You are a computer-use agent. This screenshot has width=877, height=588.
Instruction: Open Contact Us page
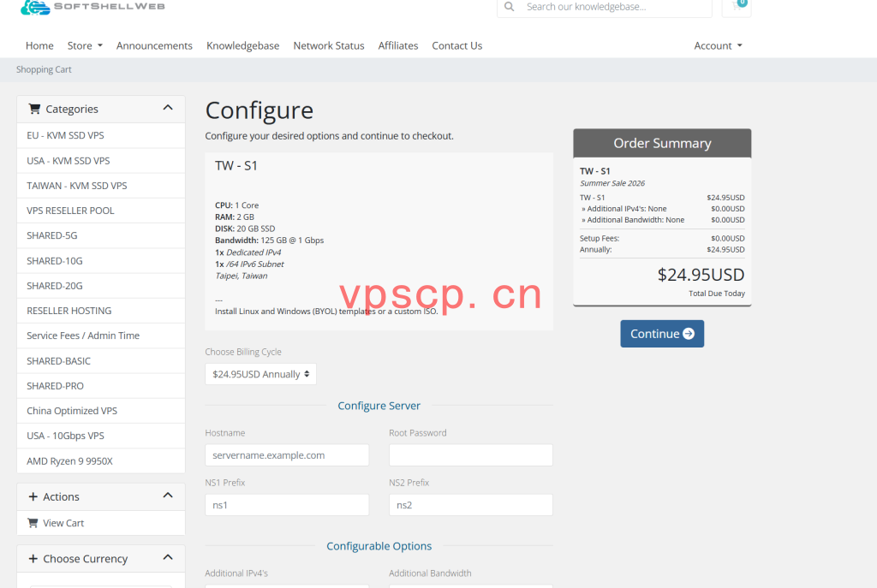click(457, 45)
